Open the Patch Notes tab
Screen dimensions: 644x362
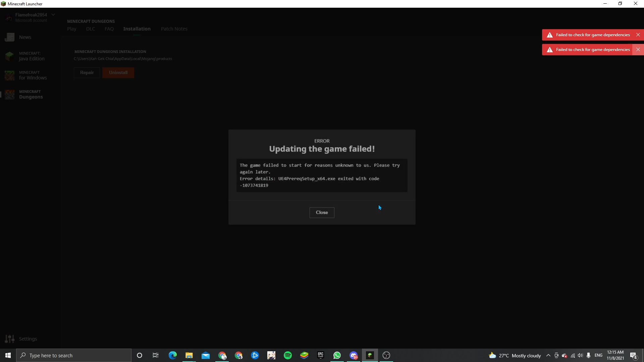pyautogui.click(x=174, y=29)
